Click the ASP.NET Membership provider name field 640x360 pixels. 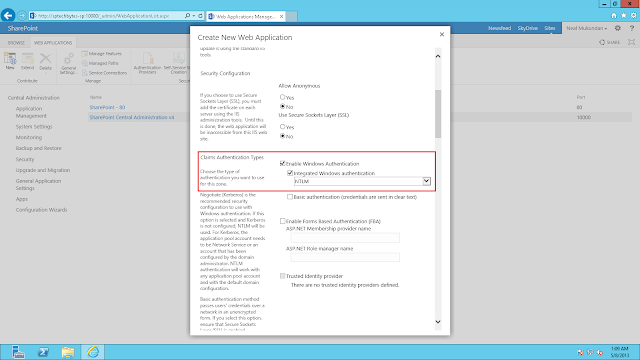click(345, 238)
